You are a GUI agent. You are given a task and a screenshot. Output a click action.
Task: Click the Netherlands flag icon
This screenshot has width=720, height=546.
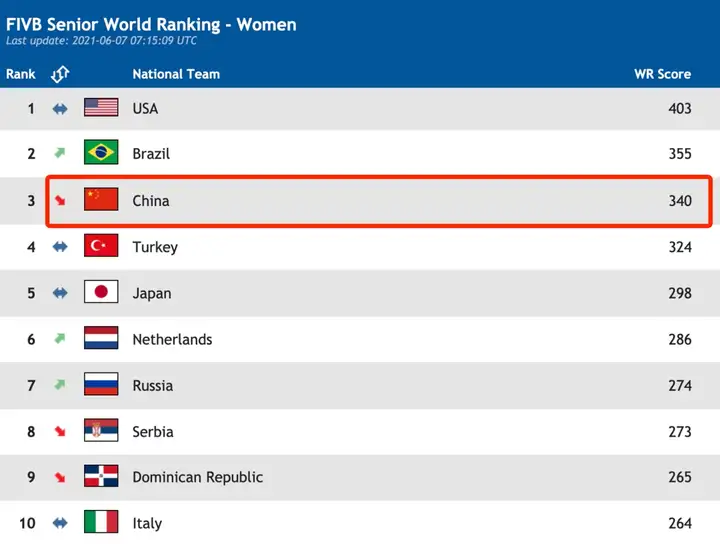(x=101, y=338)
